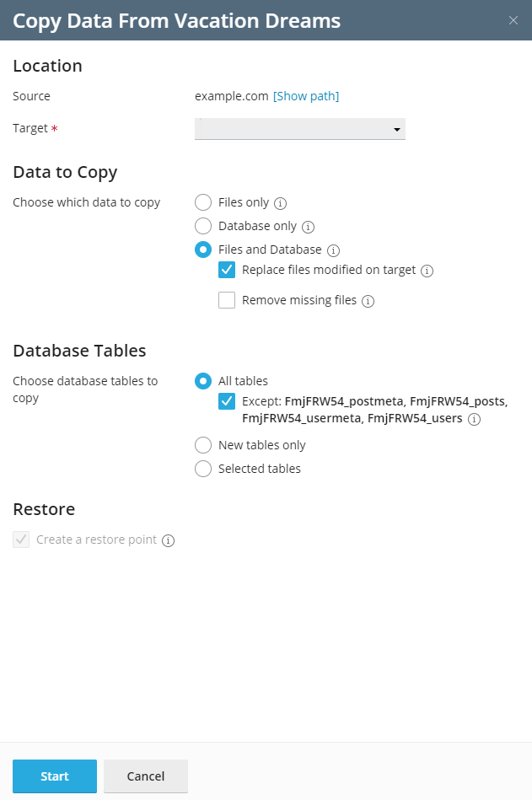Click info icon beside Database only
532x800 pixels.
(308, 227)
